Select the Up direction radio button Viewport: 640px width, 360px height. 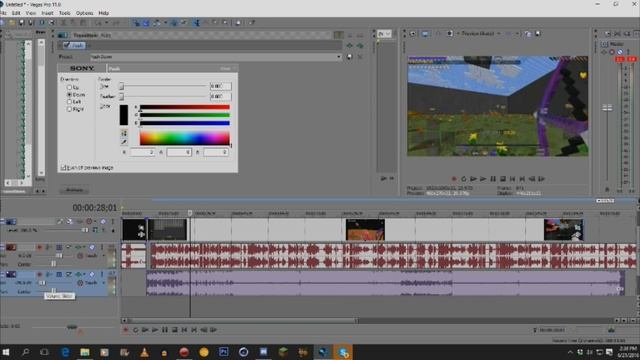pyautogui.click(x=69, y=87)
